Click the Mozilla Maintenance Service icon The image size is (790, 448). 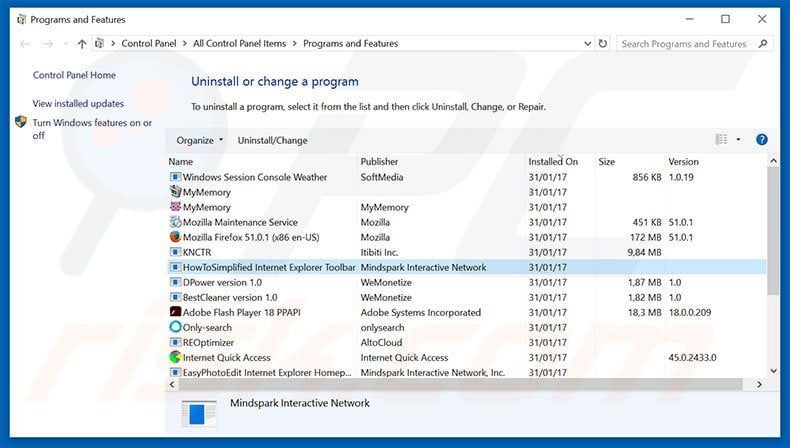click(x=175, y=222)
